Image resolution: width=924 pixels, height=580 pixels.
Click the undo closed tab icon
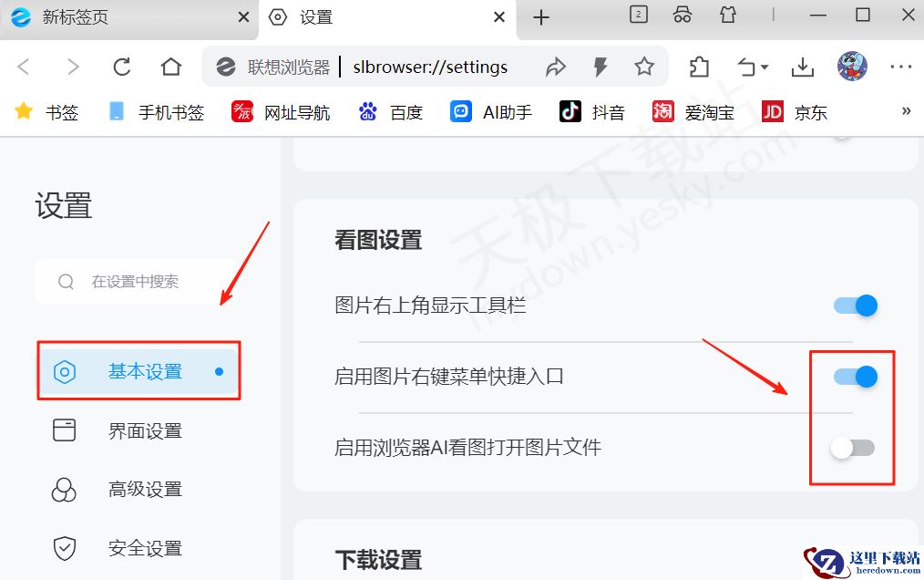pyautogui.click(x=746, y=67)
